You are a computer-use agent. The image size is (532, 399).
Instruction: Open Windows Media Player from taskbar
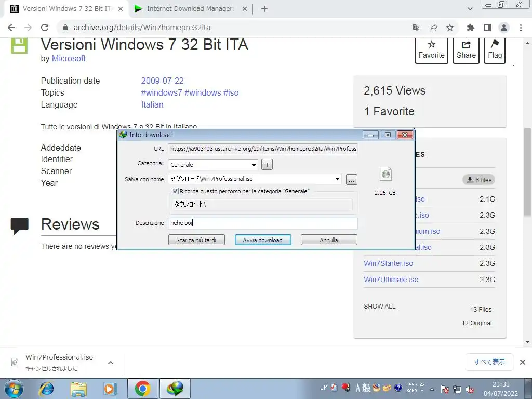pyautogui.click(x=110, y=389)
